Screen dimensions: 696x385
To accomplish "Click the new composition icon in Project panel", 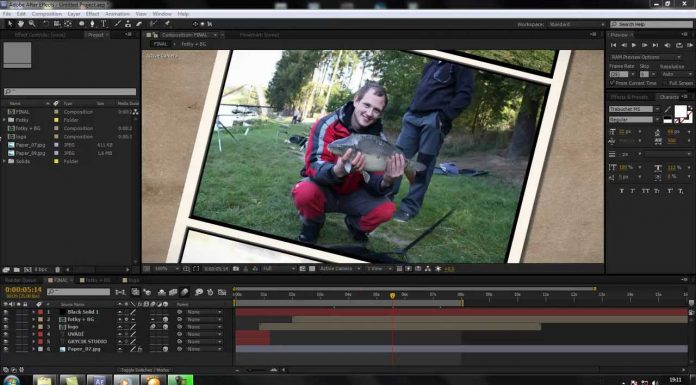I will pyautogui.click(x=28, y=270).
